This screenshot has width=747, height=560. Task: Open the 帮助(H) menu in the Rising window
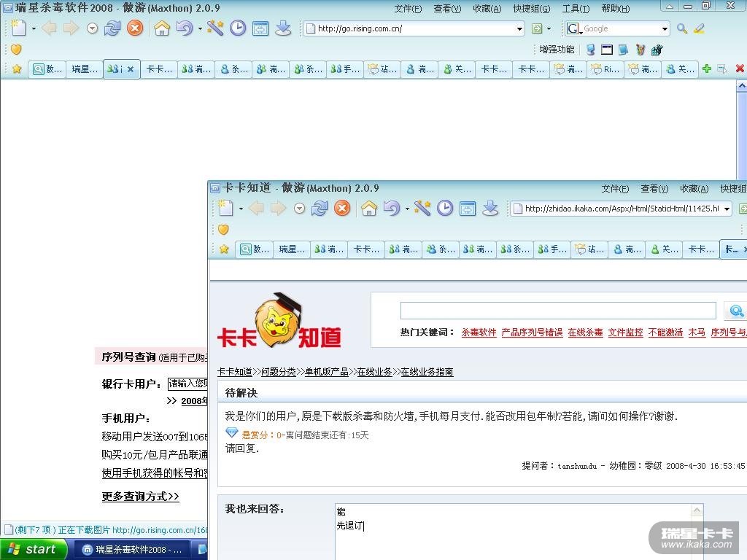click(615, 9)
